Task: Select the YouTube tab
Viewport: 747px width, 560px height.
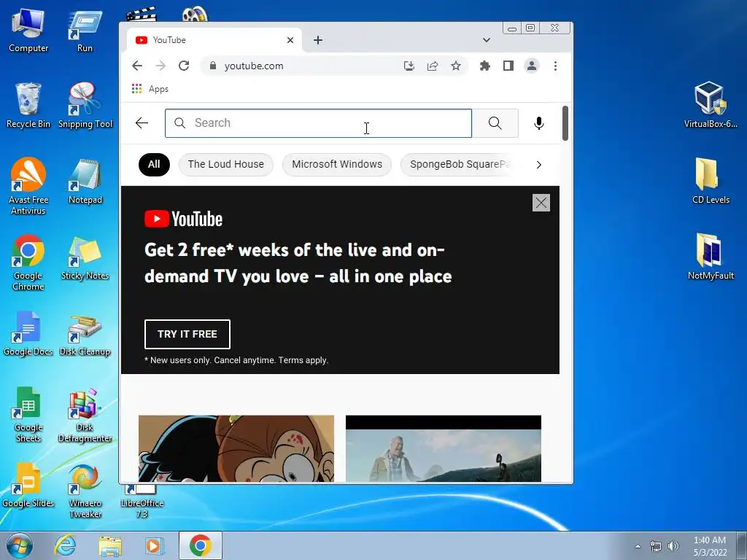Action: [214, 40]
